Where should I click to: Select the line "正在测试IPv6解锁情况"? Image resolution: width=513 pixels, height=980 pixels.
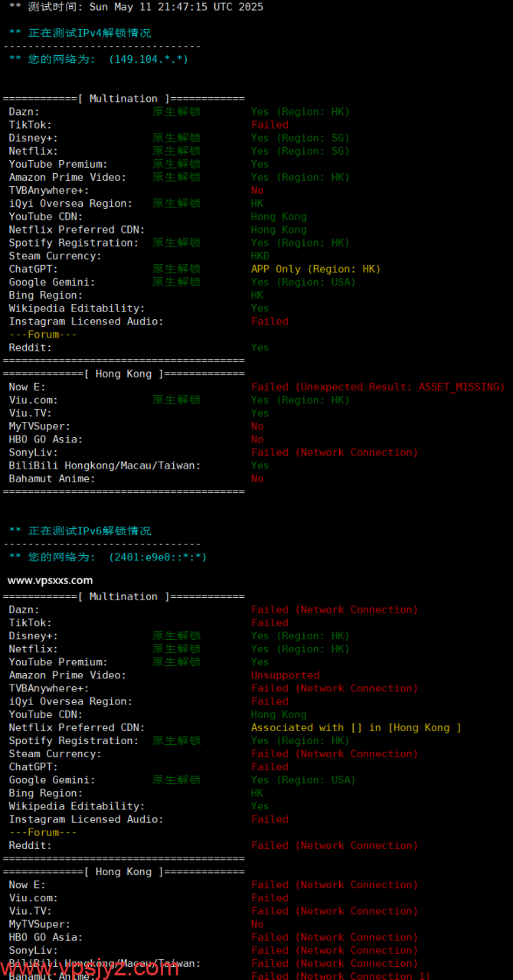[90, 531]
